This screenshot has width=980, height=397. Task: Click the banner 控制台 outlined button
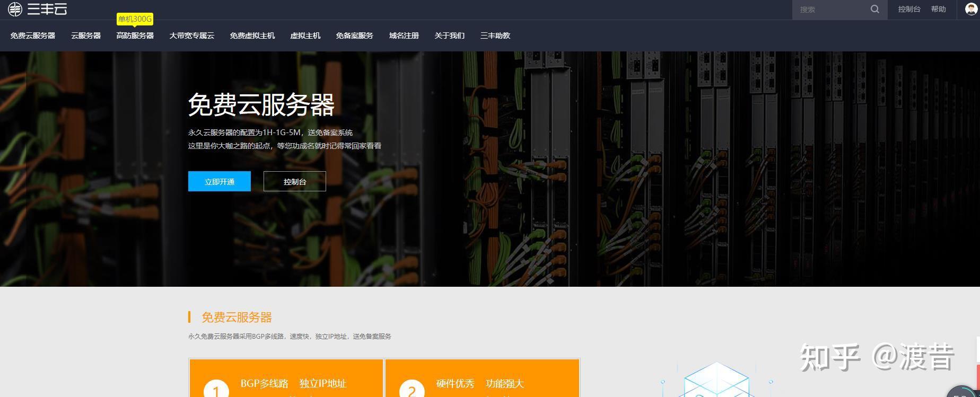pos(295,181)
